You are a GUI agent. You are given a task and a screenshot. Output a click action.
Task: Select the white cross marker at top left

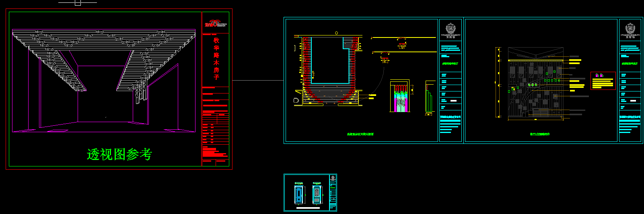click(78, 2)
